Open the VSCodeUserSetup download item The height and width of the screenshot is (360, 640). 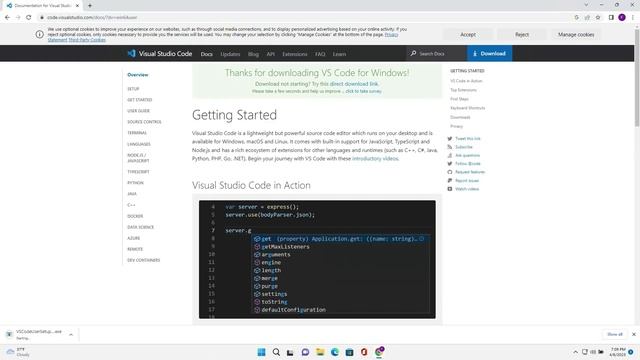pos(39,334)
